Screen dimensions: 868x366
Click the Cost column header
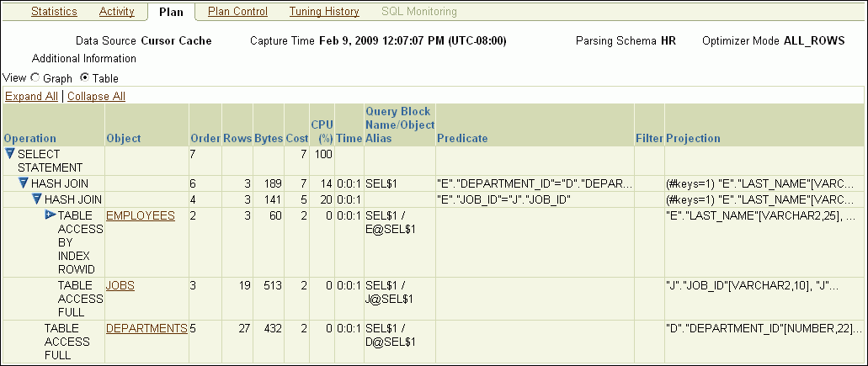pyautogui.click(x=296, y=138)
